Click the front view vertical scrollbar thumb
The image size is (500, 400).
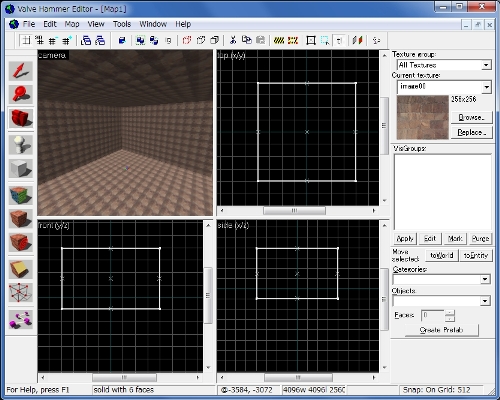point(208,296)
